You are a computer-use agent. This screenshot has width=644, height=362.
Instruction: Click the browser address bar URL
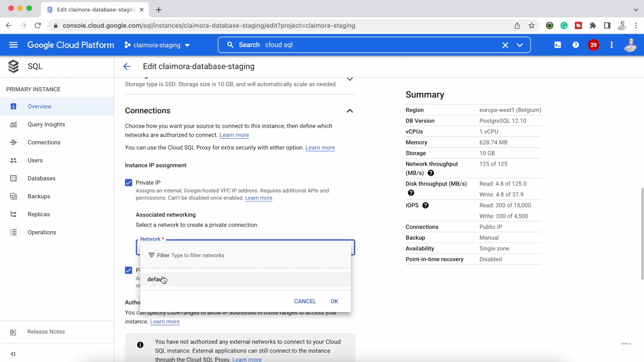tap(209, 25)
